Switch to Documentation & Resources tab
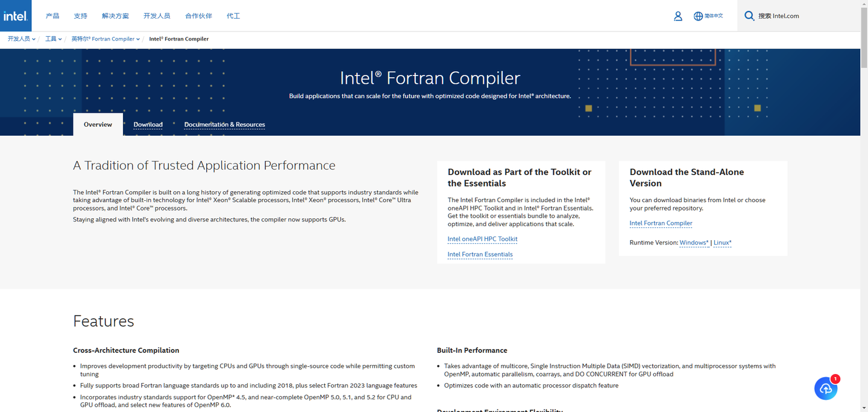 pyautogui.click(x=225, y=125)
